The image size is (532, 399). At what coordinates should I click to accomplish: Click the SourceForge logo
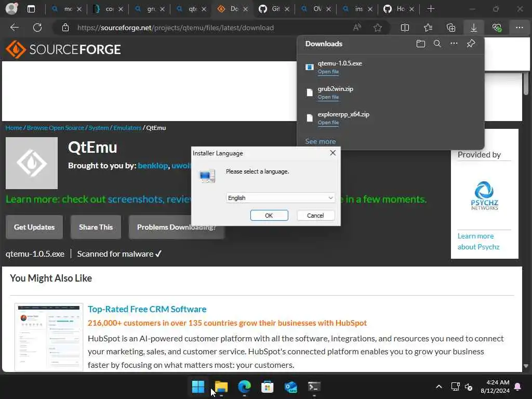click(63, 49)
